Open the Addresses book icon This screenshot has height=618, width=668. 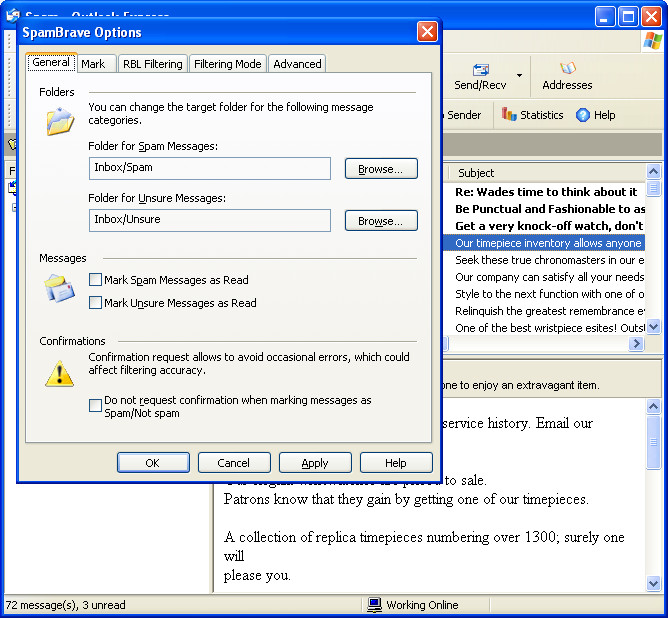(567, 69)
